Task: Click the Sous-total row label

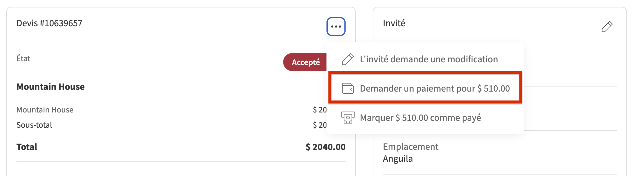Action: pyautogui.click(x=34, y=125)
